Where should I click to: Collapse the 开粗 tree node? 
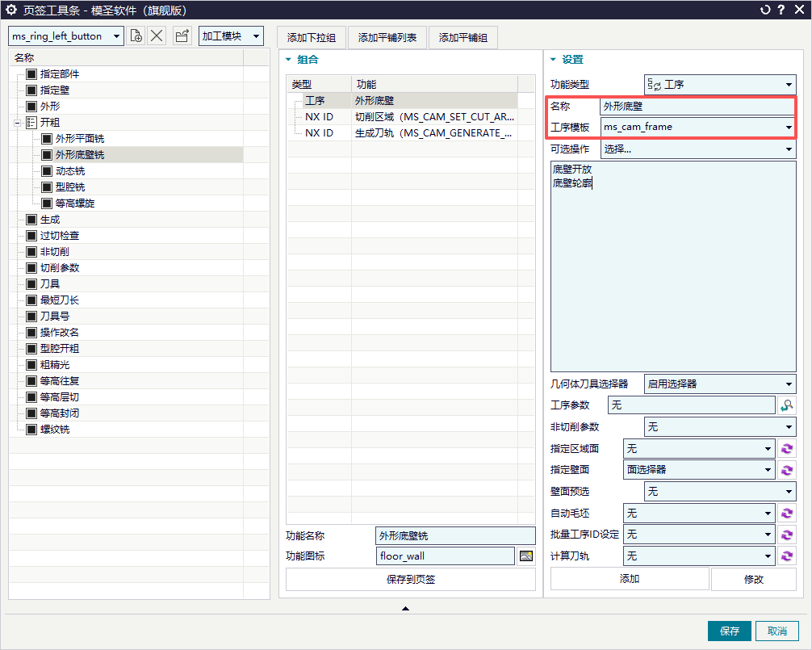[17, 123]
